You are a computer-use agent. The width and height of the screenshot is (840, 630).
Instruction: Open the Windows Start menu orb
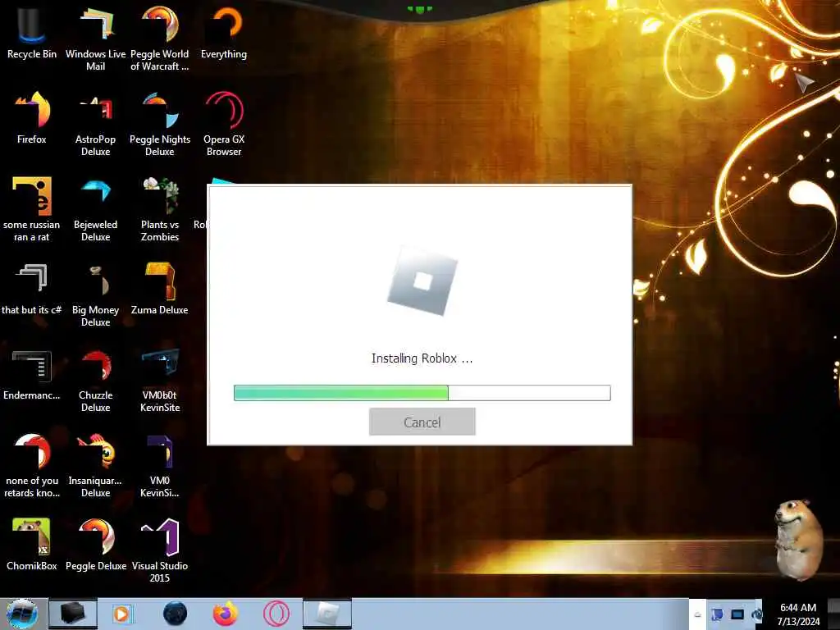pos(21,614)
